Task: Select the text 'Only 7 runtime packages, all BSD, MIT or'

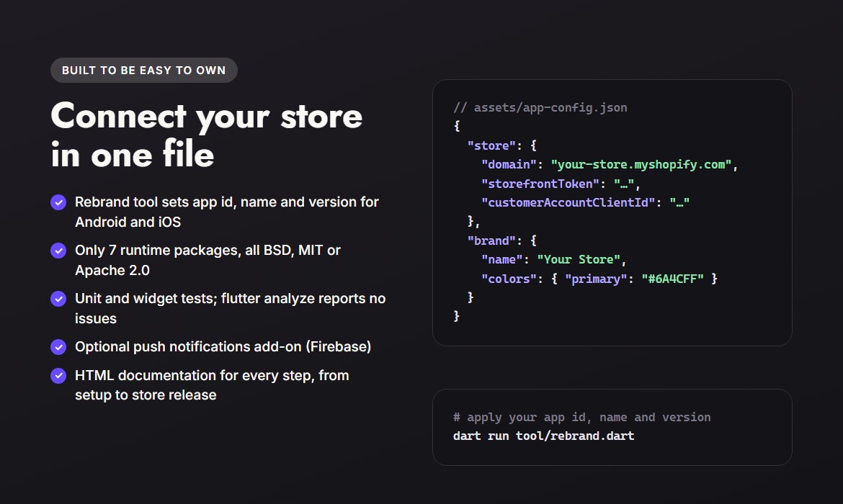Action: click(208, 251)
